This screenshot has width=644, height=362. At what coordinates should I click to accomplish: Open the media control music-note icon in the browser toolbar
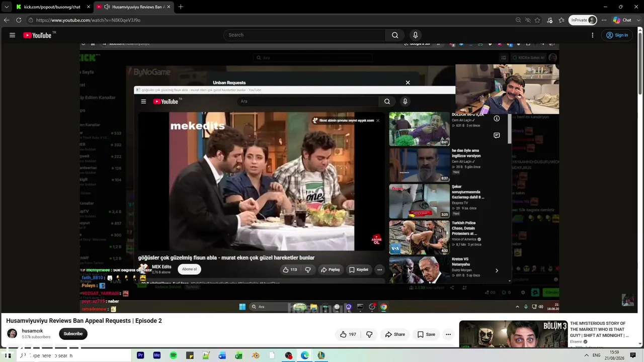(549, 20)
